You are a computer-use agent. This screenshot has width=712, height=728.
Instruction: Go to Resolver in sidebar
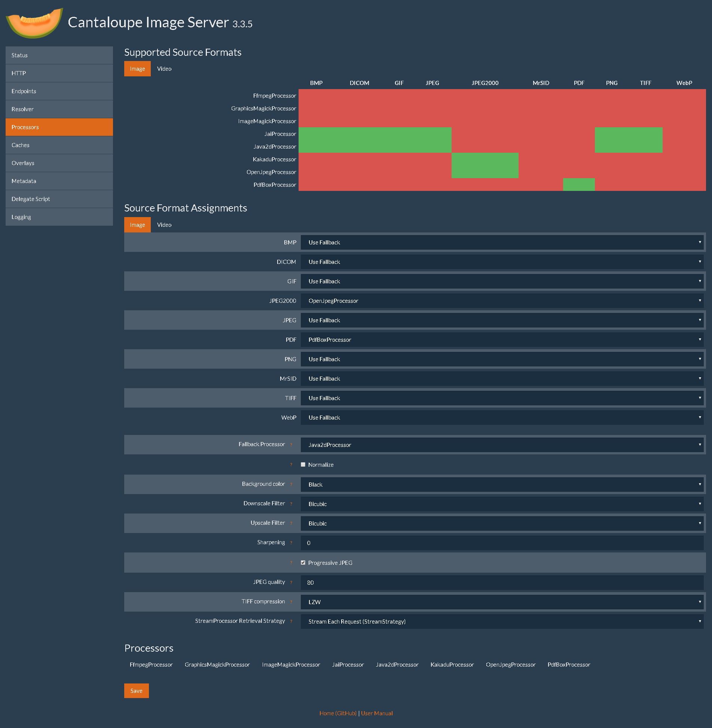pos(59,109)
